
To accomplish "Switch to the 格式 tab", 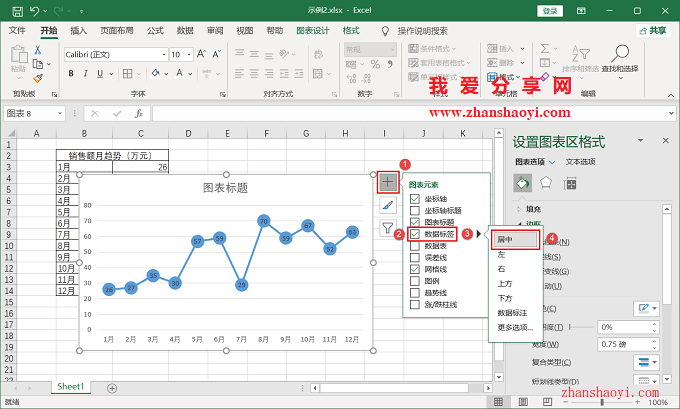I will pos(351,31).
